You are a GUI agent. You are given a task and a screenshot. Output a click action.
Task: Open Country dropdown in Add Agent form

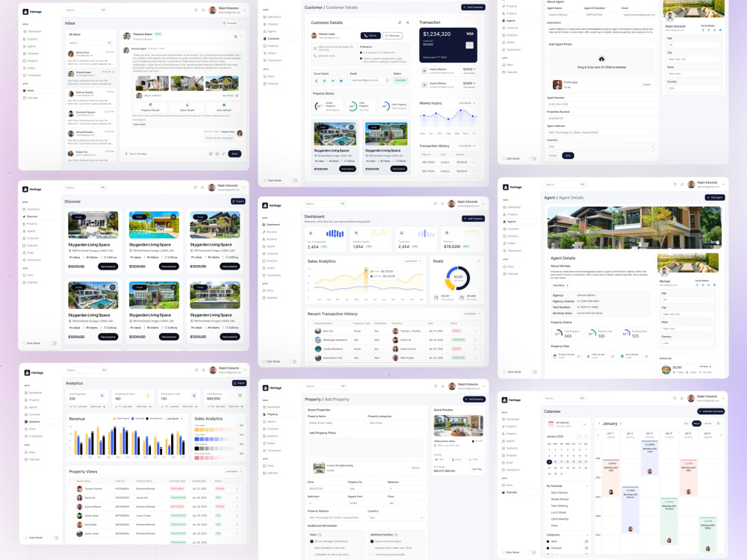(601, 146)
